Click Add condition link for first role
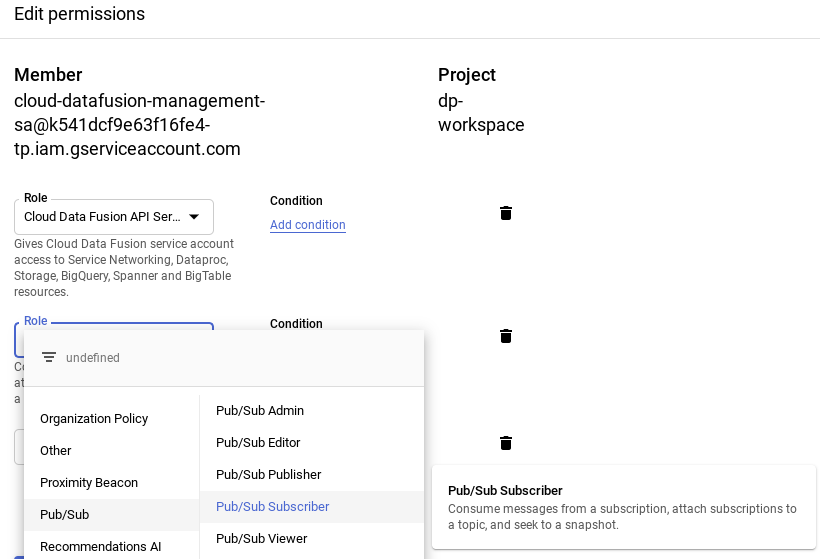The height and width of the screenshot is (559, 820). 308,225
